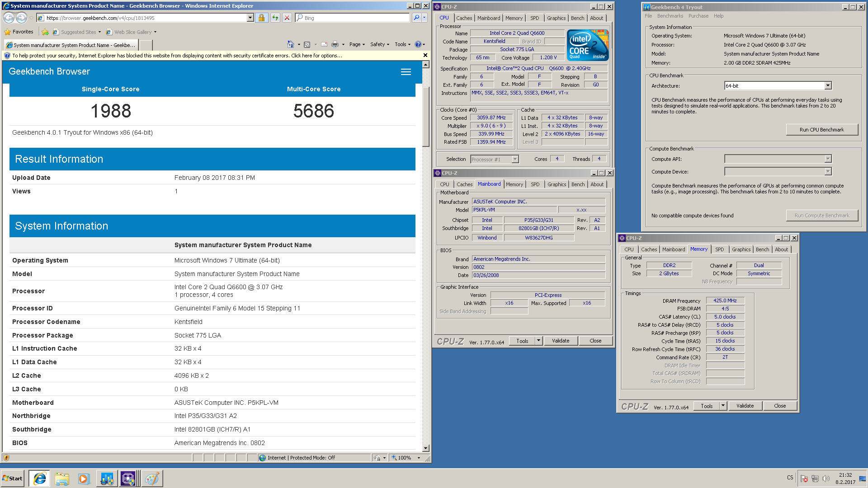The width and height of the screenshot is (868, 488).
Task: Open Compute Device combo box
Action: 778,171
